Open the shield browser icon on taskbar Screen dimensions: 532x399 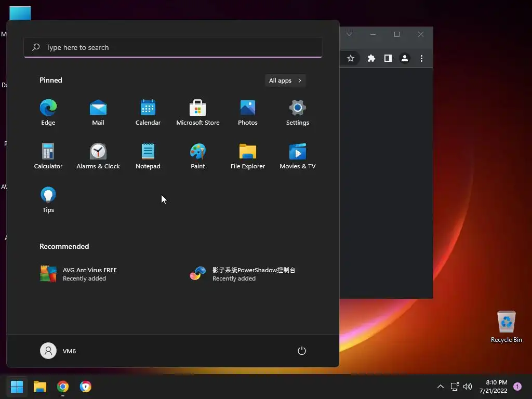(x=86, y=387)
